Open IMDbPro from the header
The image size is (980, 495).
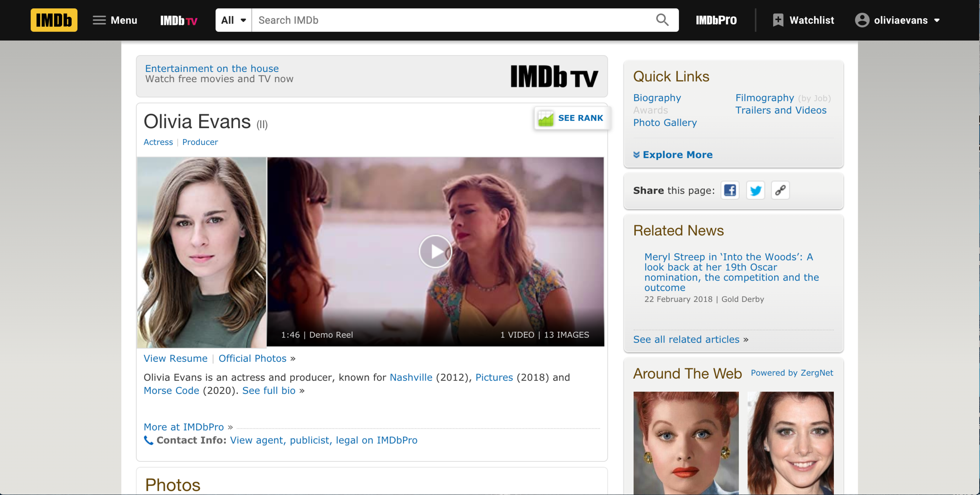click(716, 20)
